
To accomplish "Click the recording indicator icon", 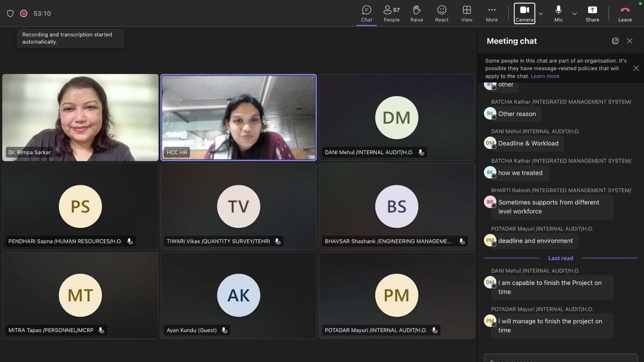I will pos(24,13).
